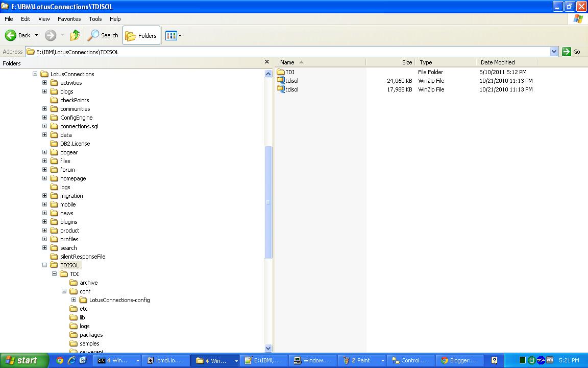Image resolution: width=588 pixels, height=368 pixels.
Task: Switch to Blogger Chrome taskbar item
Action: click(460, 360)
